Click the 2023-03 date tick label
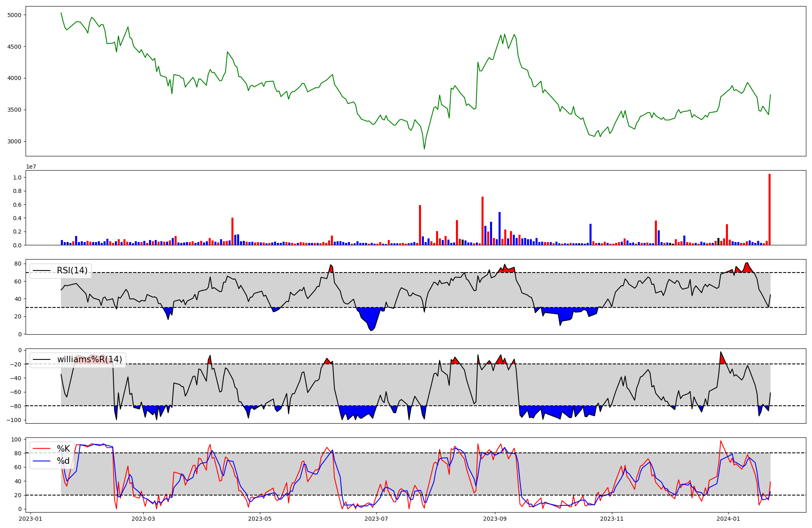This screenshot has width=812, height=528. point(144,519)
